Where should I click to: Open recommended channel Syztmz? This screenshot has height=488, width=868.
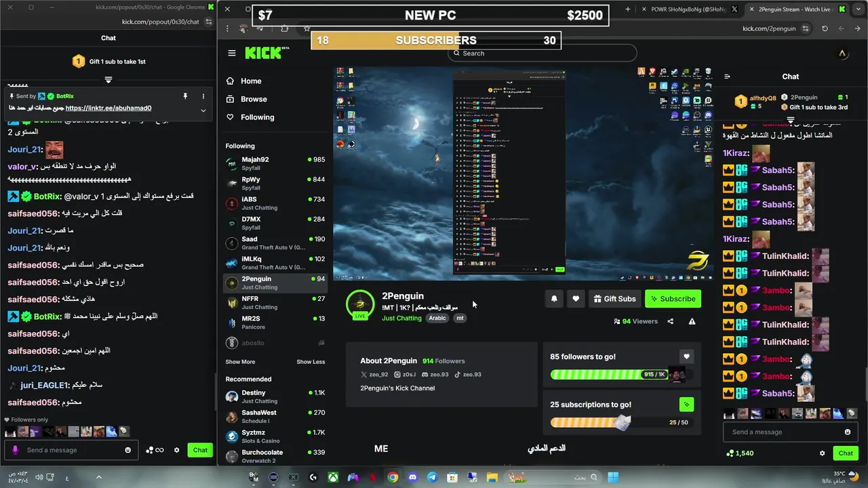(x=275, y=436)
